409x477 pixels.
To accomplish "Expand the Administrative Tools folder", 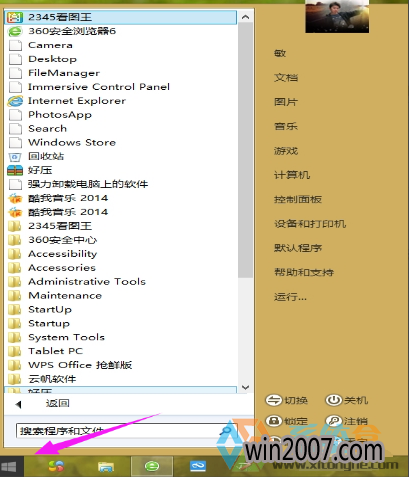I will (x=87, y=282).
